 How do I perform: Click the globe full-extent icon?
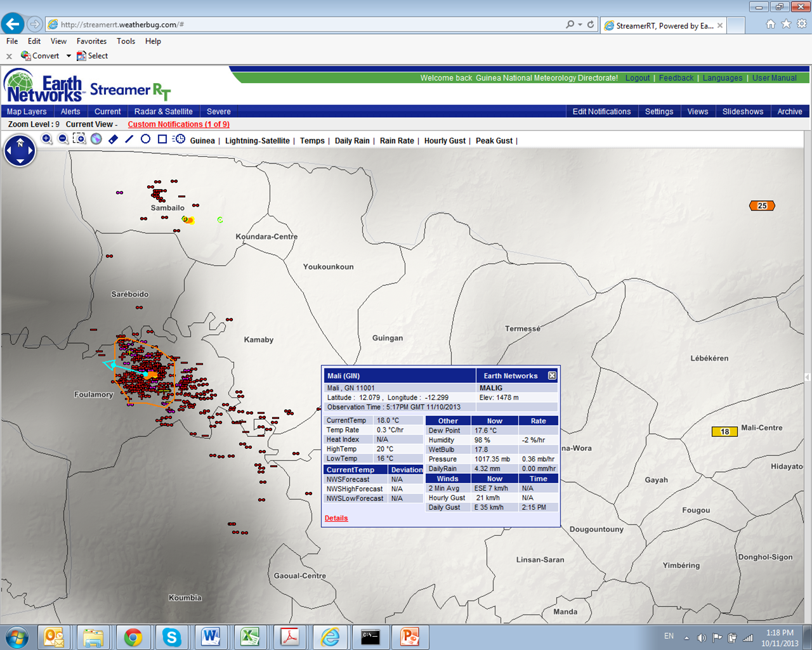[x=96, y=139]
